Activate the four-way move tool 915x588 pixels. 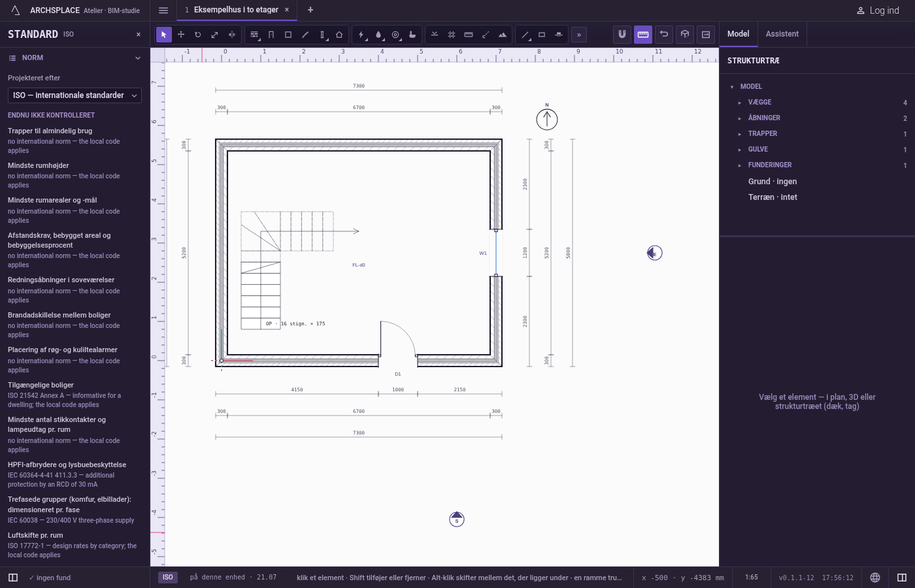pyautogui.click(x=181, y=35)
